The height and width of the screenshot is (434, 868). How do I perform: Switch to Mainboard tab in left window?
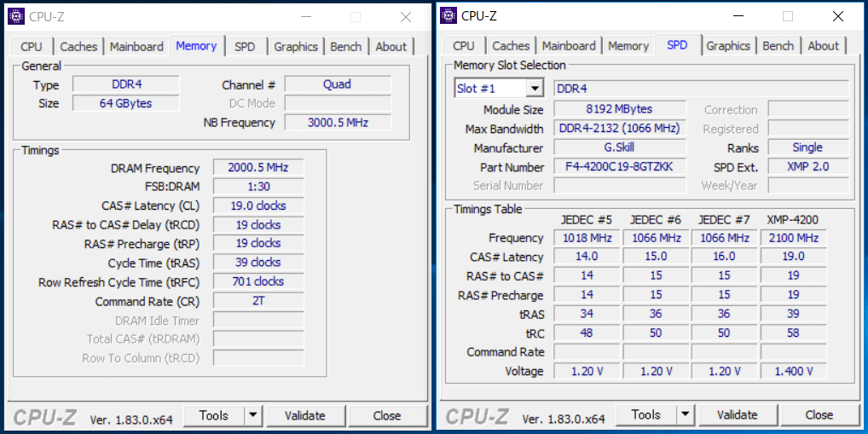click(x=136, y=47)
